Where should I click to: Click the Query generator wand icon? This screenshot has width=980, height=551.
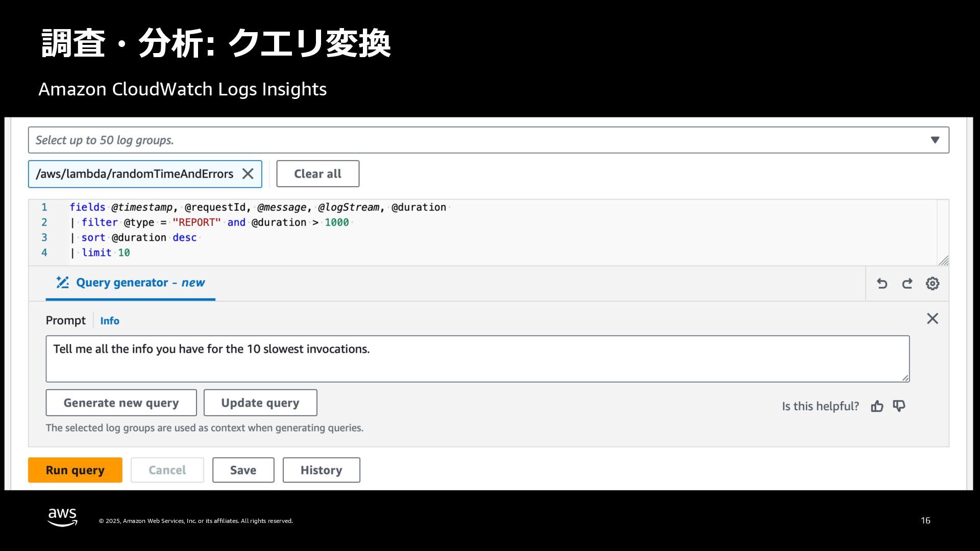(x=62, y=283)
